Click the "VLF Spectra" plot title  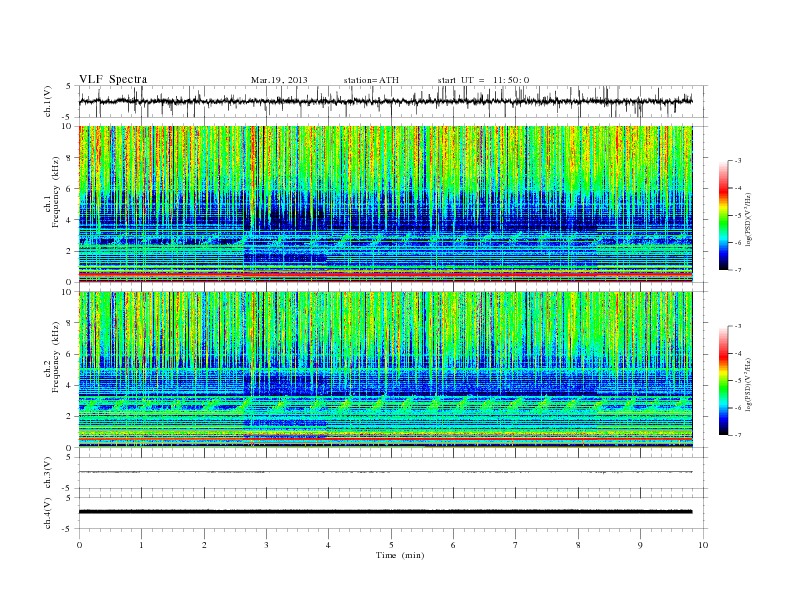click(113, 79)
